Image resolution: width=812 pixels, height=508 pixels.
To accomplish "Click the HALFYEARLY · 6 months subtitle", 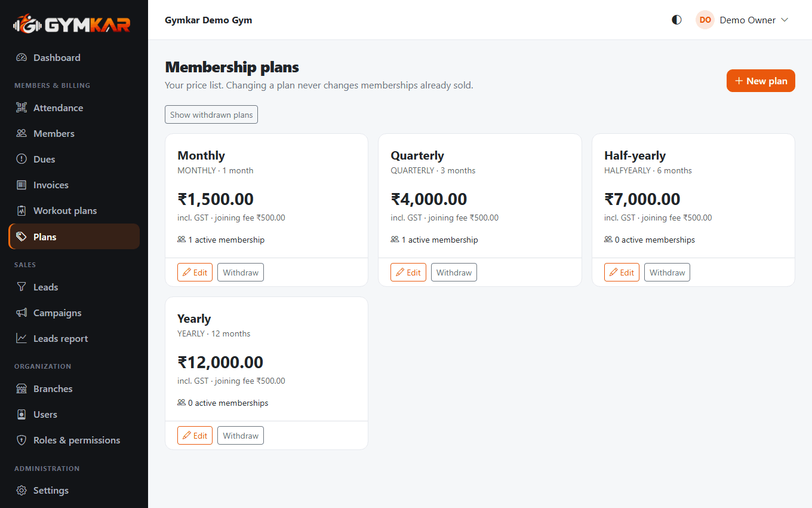I will [648, 170].
